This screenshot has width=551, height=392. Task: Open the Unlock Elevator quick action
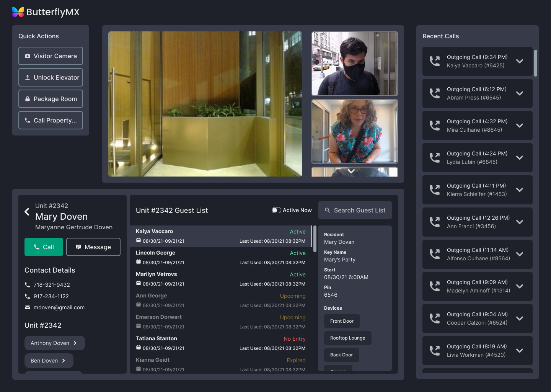point(51,77)
